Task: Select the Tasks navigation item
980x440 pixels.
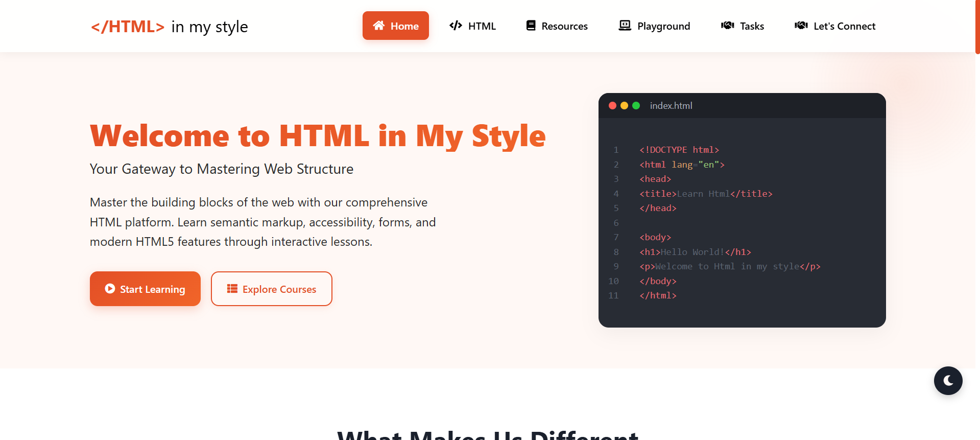Action: 752,26
